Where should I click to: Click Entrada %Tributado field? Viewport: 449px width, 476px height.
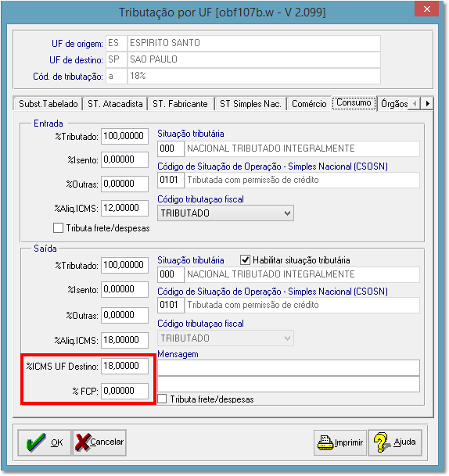124,136
